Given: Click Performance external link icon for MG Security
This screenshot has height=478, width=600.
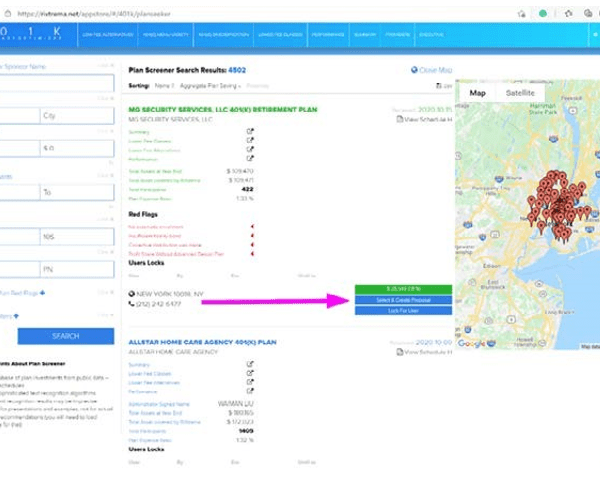Looking at the screenshot, I should pyautogui.click(x=250, y=158).
